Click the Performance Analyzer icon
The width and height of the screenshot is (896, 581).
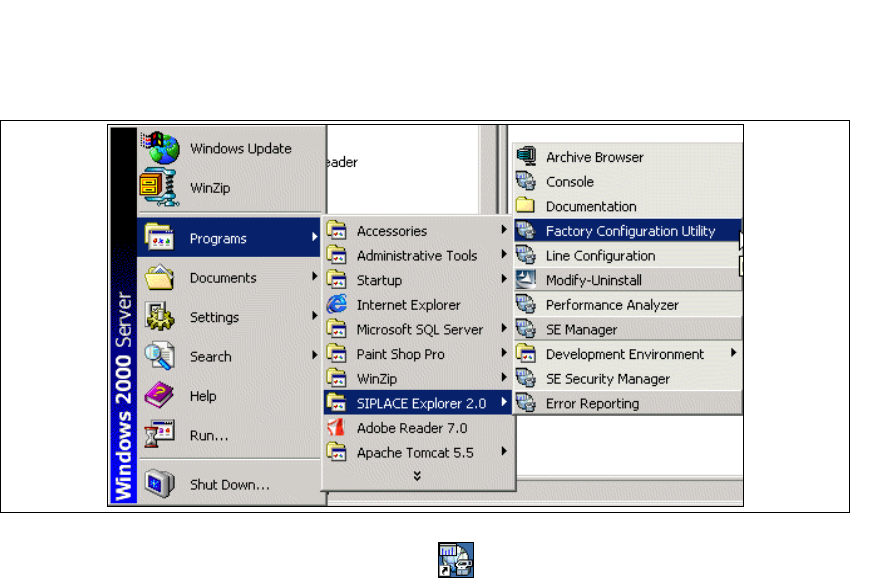tap(526, 304)
